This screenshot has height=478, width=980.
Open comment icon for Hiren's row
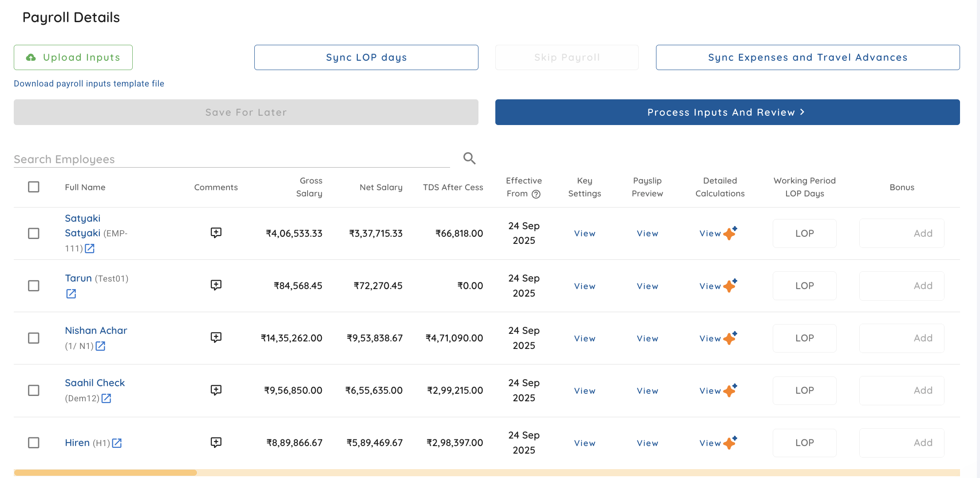[x=216, y=442]
